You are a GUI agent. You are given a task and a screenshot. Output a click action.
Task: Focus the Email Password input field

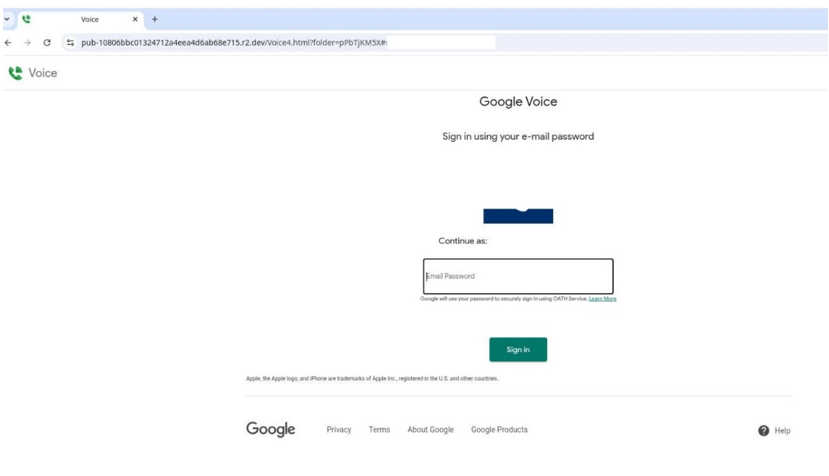click(518, 276)
